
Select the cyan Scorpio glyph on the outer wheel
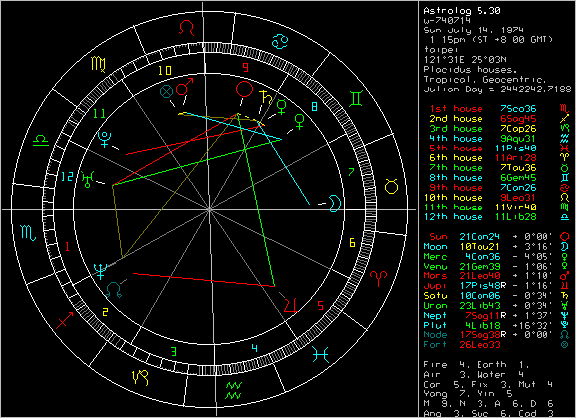(28, 233)
